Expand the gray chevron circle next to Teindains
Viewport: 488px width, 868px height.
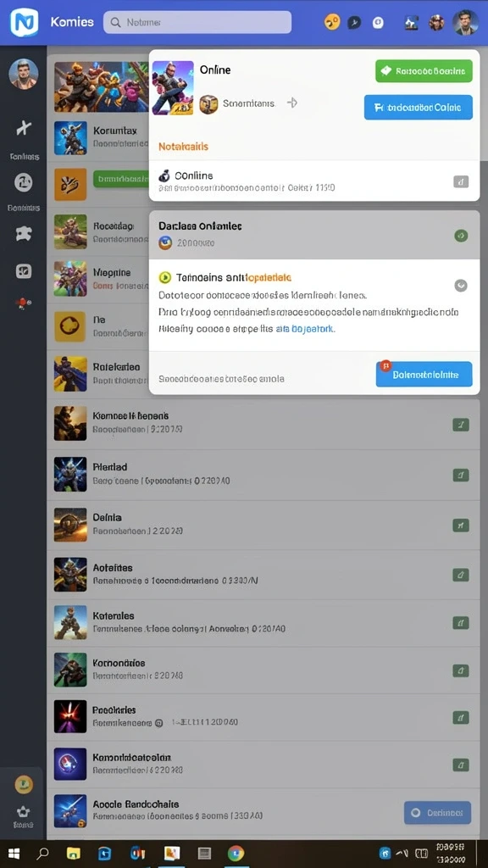461,286
